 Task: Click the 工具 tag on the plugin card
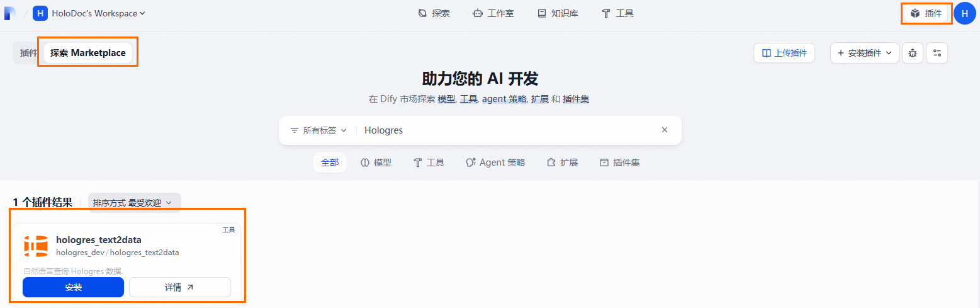pos(229,230)
